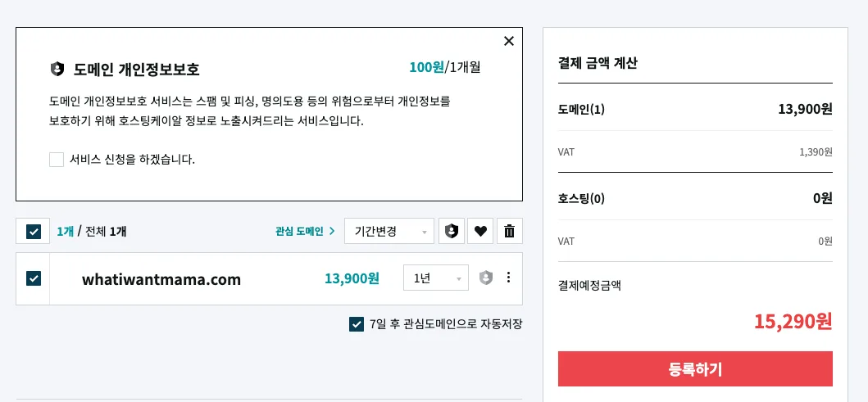
Task: Click the arrow of the 기간변경 combo box
Action: [425, 233]
